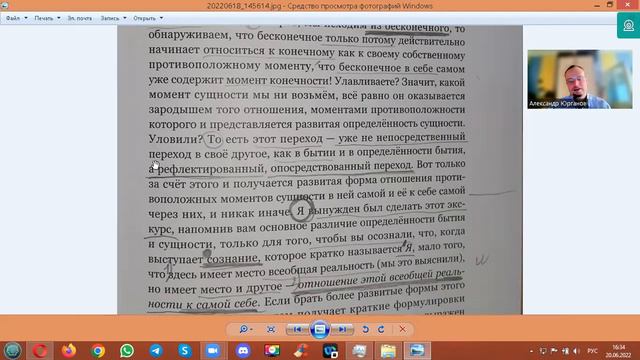Expand the Печать dropdown arrow

(58, 18)
